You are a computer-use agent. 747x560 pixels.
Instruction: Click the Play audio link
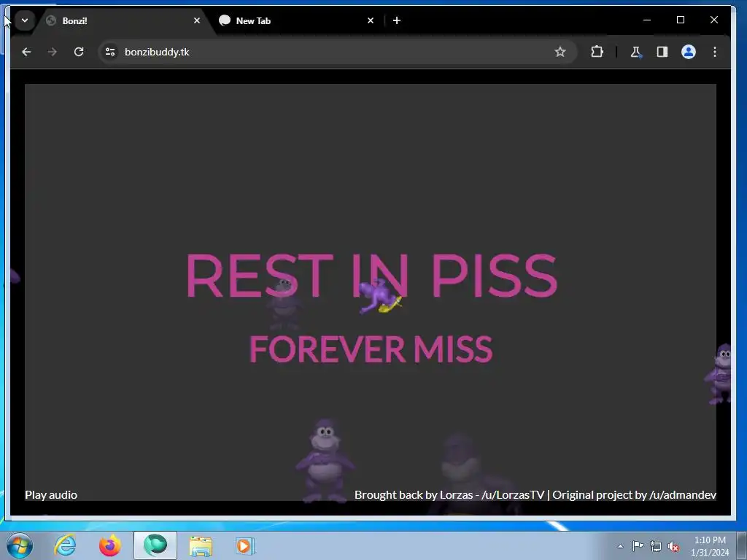(x=51, y=495)
